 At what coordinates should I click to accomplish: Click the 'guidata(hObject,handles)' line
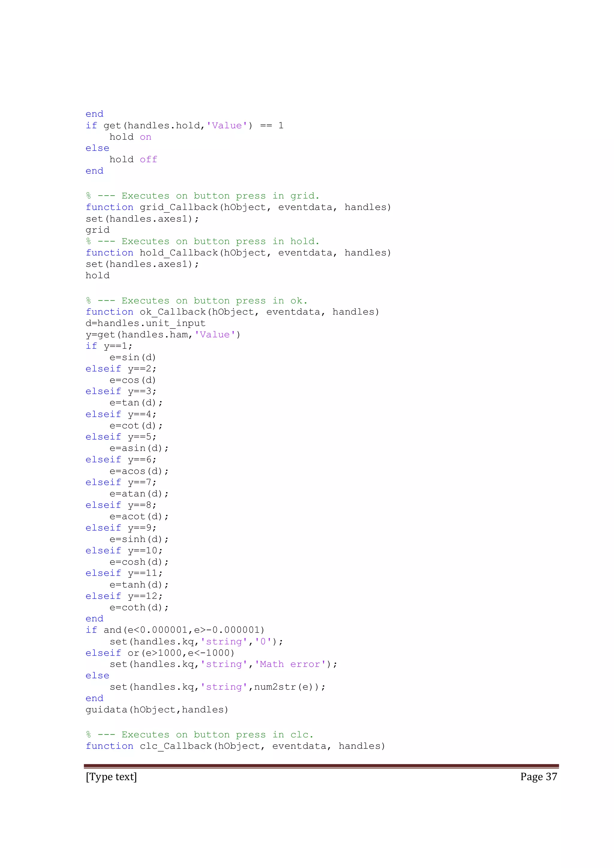(157, 710)
